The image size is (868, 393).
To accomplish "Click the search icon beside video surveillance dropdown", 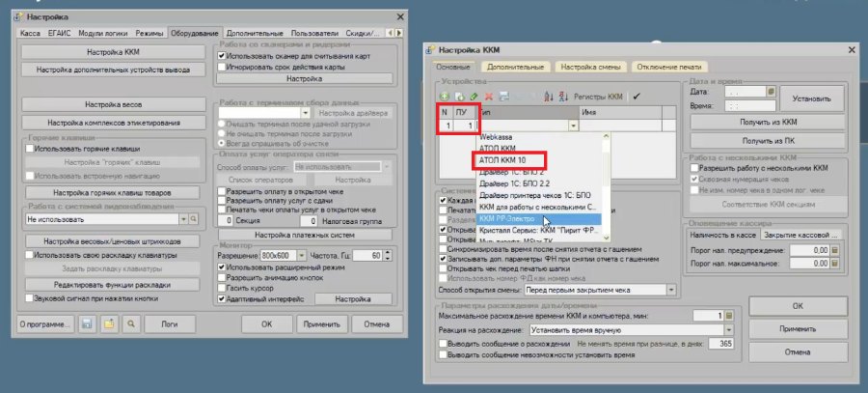I will pyautogui.click(x=193, y=219).
